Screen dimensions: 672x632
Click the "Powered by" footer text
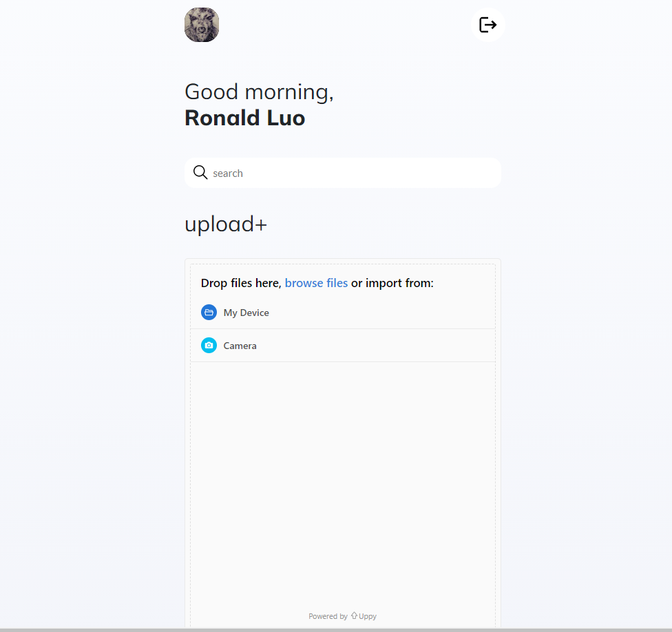point(328,616)
